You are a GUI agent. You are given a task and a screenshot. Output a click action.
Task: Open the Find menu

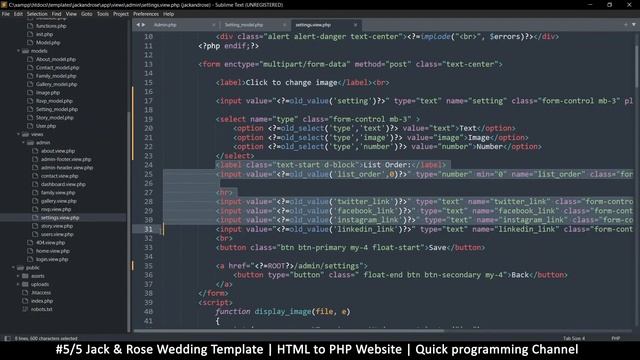pyautogui.click(x=56, y=14)
